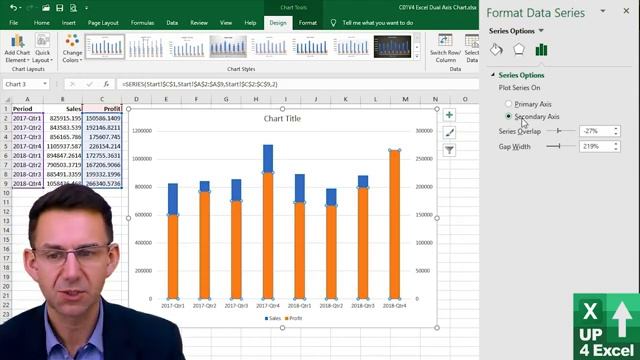Select Secondary Axis radio button
Viewport: 640px width, 360px height.
508,116
